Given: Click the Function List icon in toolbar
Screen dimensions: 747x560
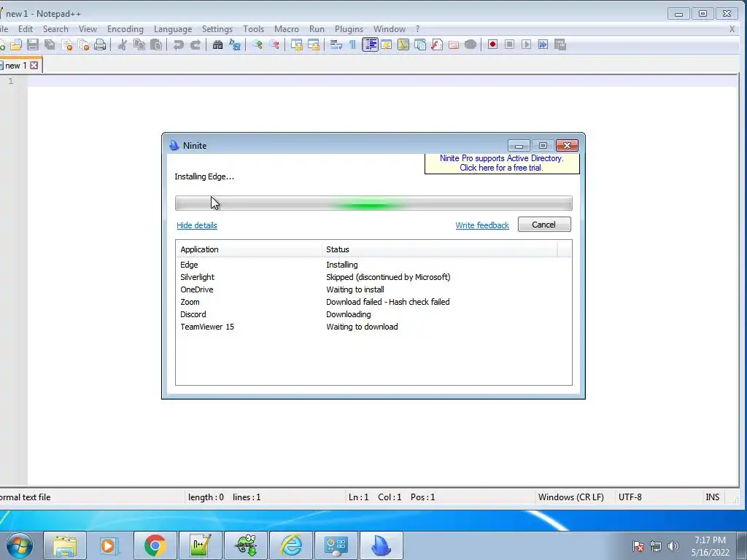Looking at the screenshot, I should click(437, 44).
